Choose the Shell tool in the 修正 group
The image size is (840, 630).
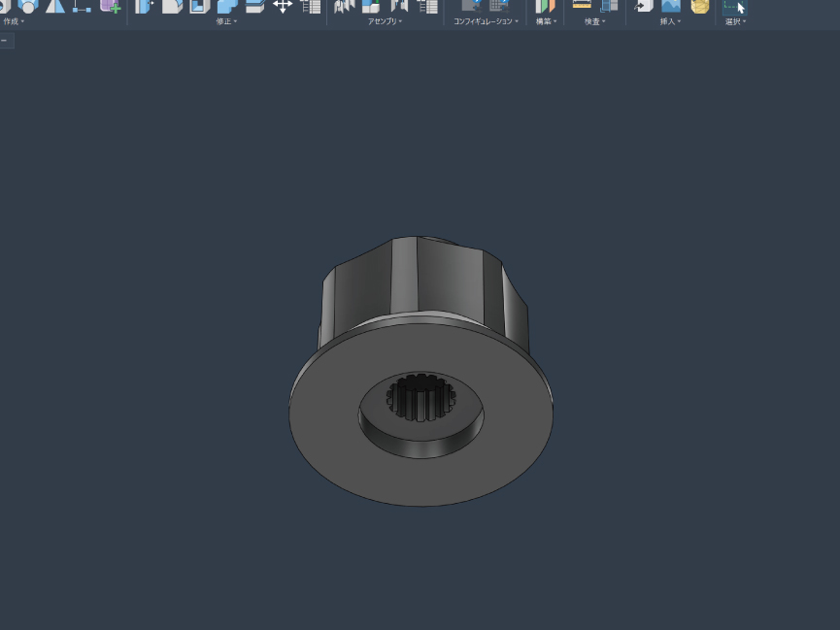click(199, 6)
